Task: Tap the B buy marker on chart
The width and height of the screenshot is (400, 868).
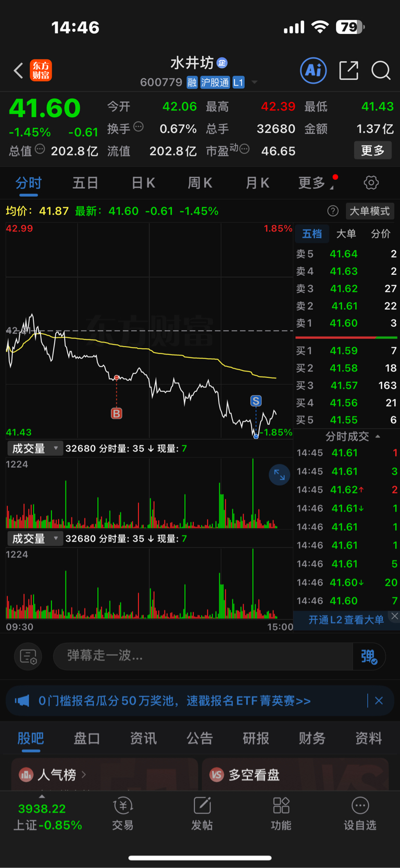Action: 116,413
